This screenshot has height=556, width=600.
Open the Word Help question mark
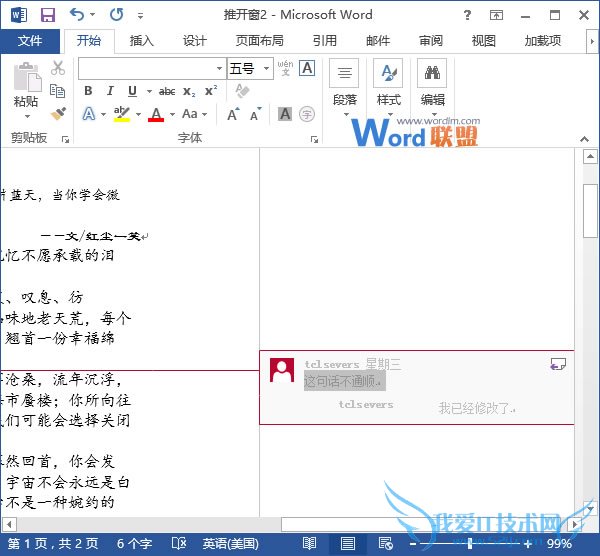pyautogui.click(x=467, y=15)
